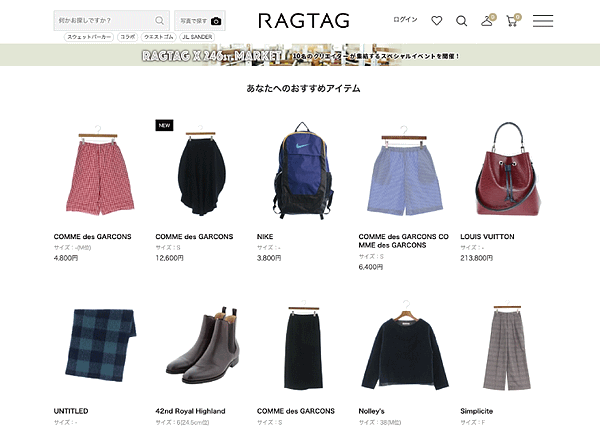This screenshot has width=600, height=428.
Task: Open the red Louis Vuitton bag thumbnail
Action: 508,169
